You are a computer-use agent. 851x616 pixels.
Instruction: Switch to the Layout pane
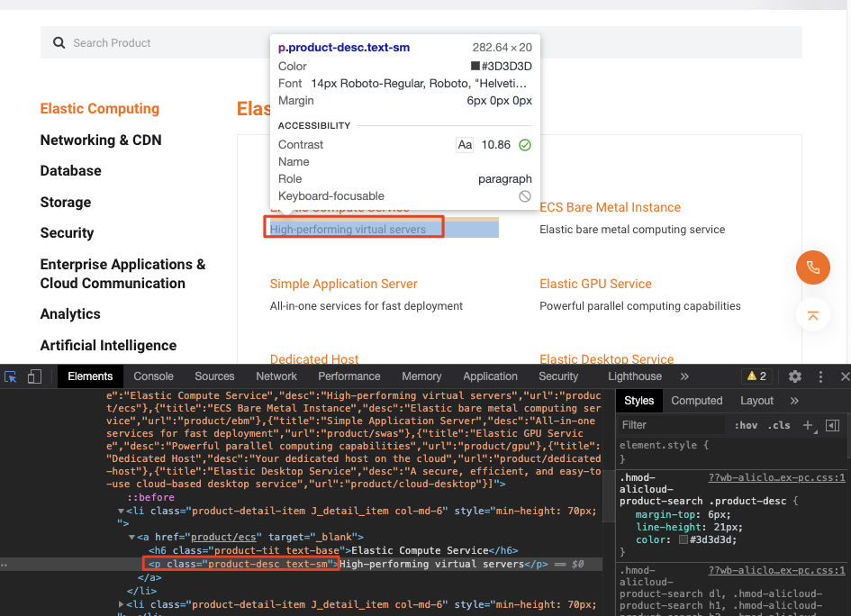[x=756, y=401]
